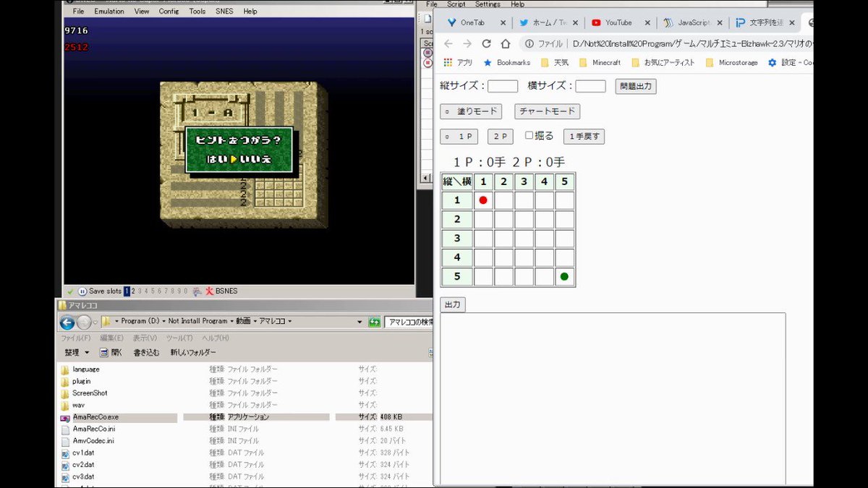This screenshot has height=488, width=868.
Task: Open お気にアーティスト bookmark folder
Action: (664, 63)
